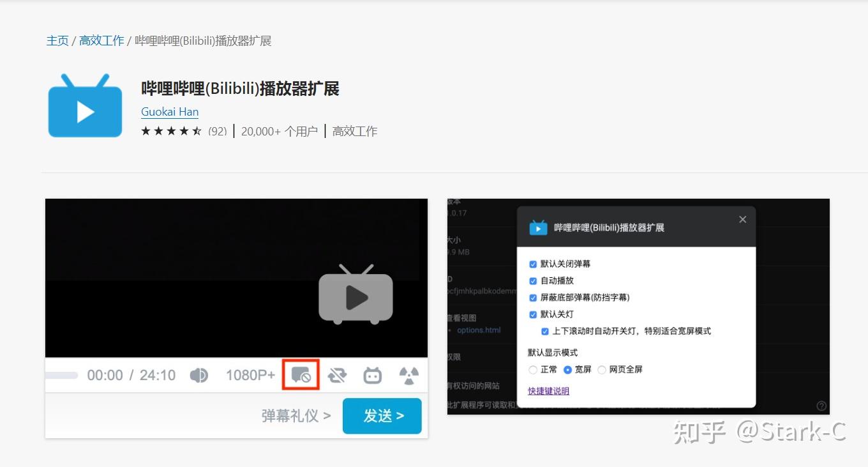The height and width of the screenshot is (467, 868).
Task: Uncheck 自动播放 in the popup
Action: tap(533, 281)
